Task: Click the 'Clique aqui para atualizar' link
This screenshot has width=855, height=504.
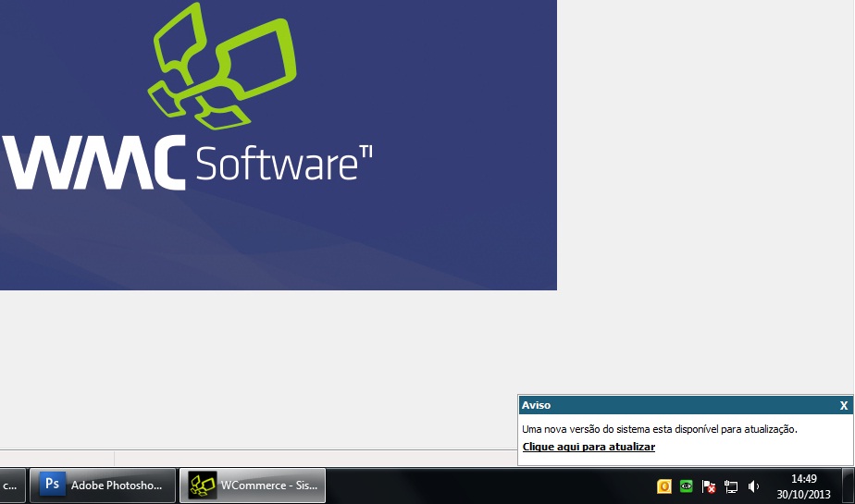Action: [x=589, y=447]
